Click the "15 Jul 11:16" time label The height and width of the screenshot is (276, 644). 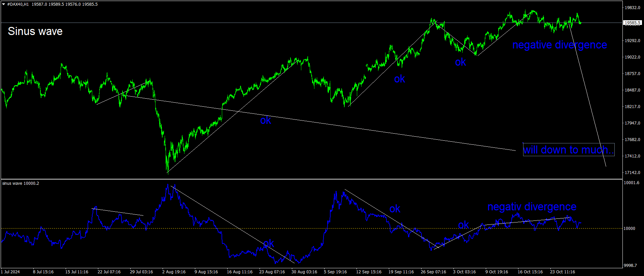click(x=77, y=272)
